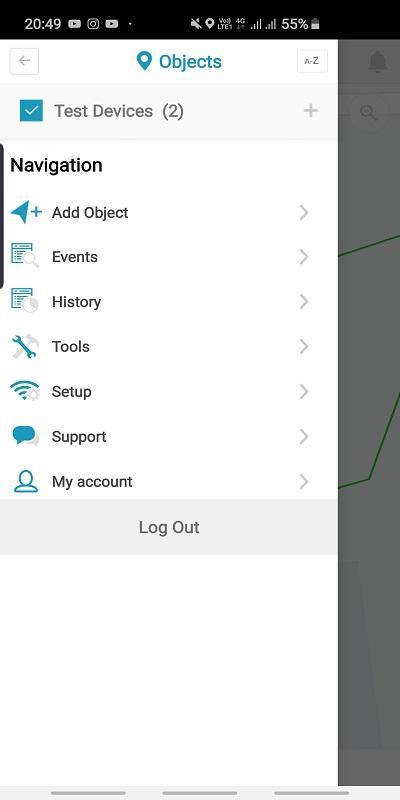
Task: Open the Events menu item
Action: (168, 257)
